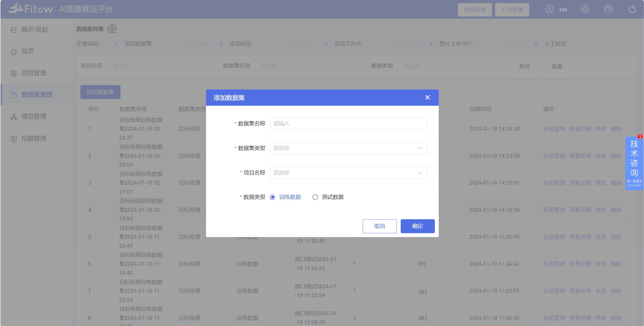644x326 pixels.
Task: Click the 权限管理 shield icon
Action: [13, 139]
